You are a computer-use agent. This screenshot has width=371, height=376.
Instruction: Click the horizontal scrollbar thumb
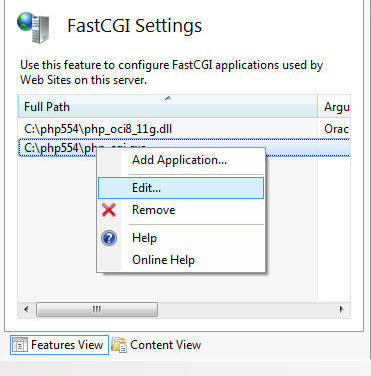coord(97,309)
